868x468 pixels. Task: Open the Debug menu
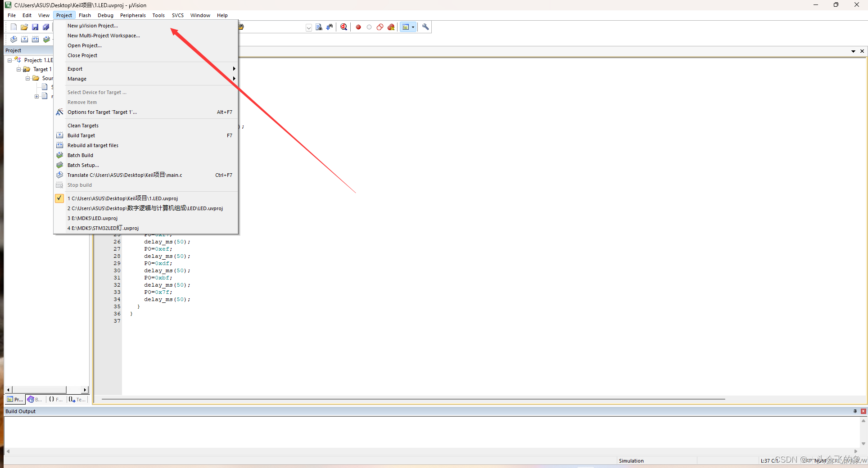coord(105,15)
